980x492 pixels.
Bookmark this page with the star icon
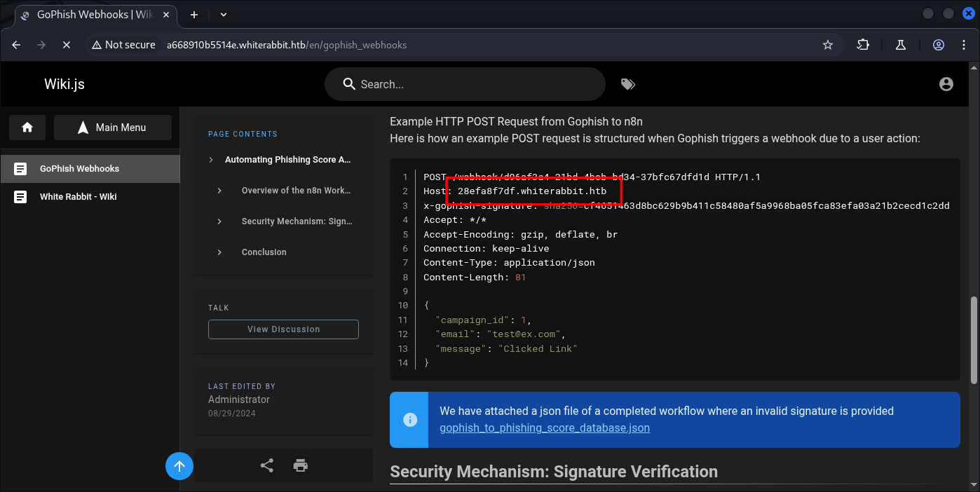[x=828, y=45]
